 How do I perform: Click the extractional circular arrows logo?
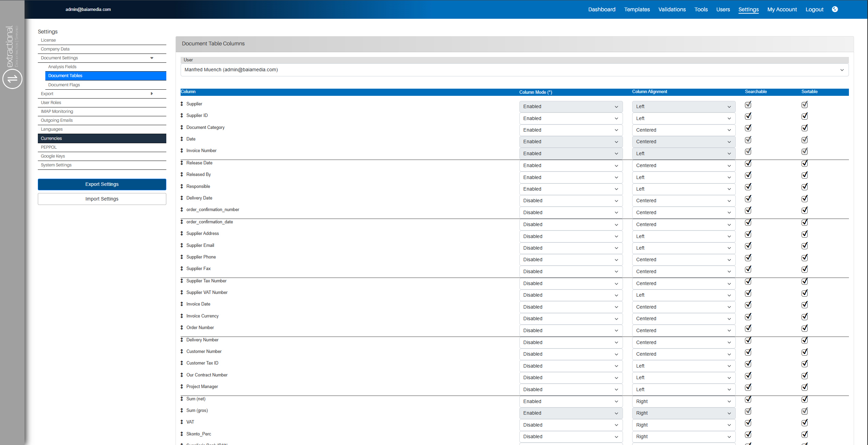click(12, 79)
